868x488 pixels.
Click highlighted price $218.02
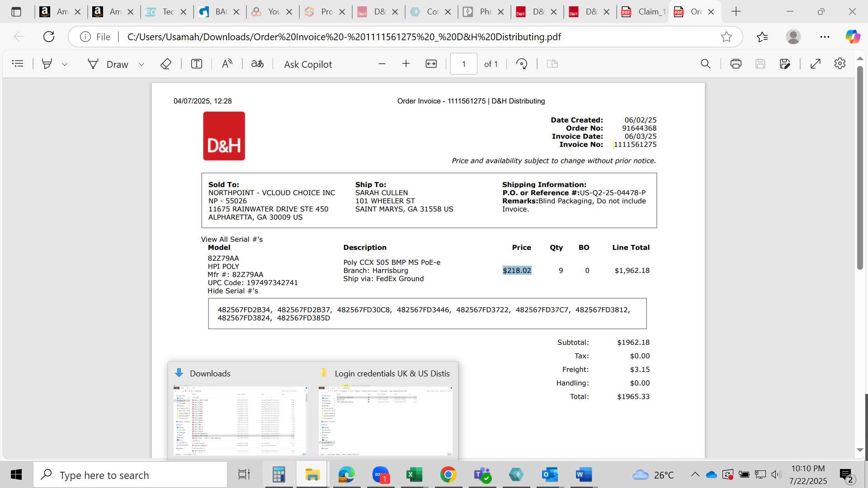coord(517,270)
